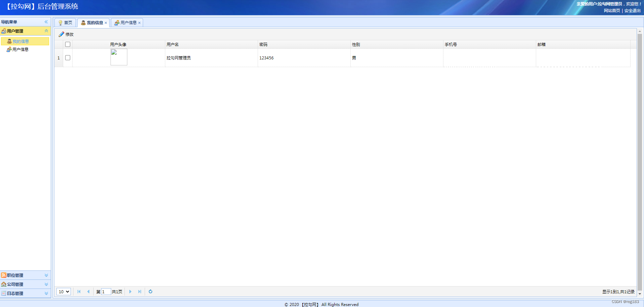The image size is (644, 307).
Task: Click the lightbulb icon on 首页 tab
Action: point(60,23)
